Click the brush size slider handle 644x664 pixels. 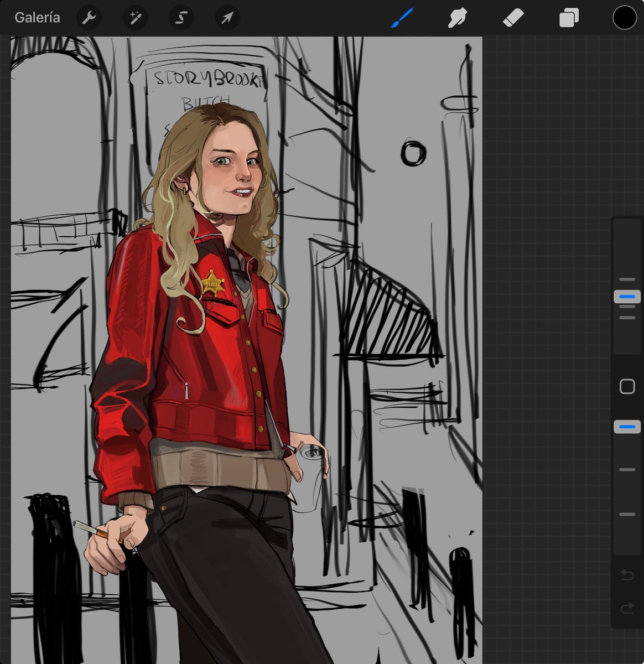pos(627,297)
